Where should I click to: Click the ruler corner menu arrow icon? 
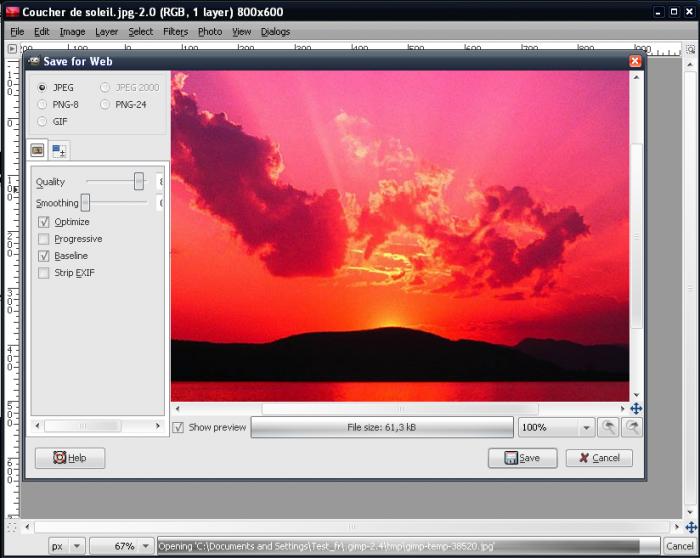(x=12, y=46)
